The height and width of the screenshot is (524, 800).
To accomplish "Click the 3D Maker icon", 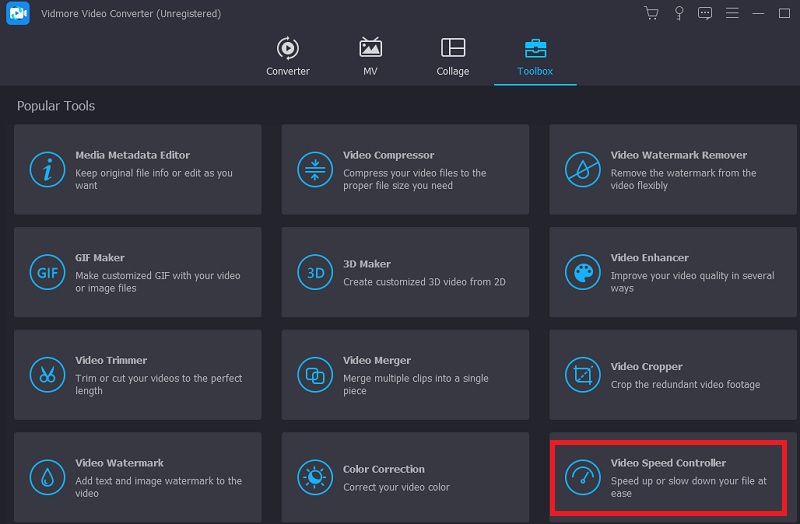I will pos(315,272).
